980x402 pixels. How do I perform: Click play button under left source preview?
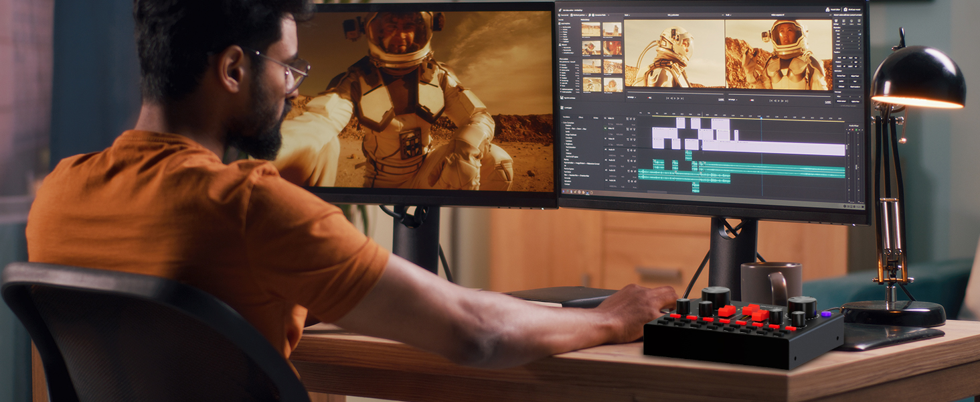(x=674, y=98)
